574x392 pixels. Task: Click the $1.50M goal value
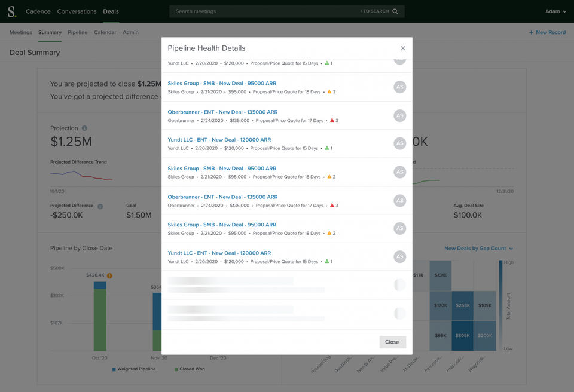click(x=139, y=215)
